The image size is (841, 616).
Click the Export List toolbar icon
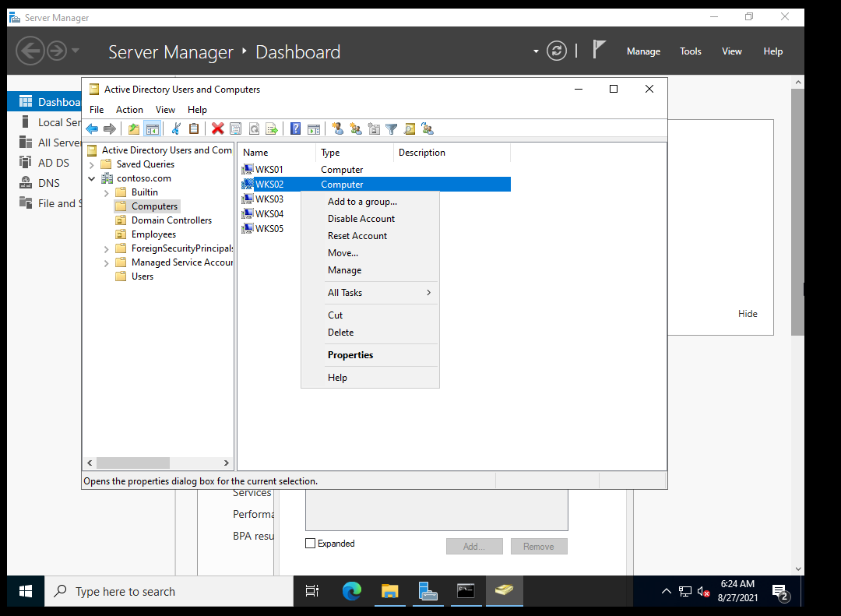click(x=272, y=128)
